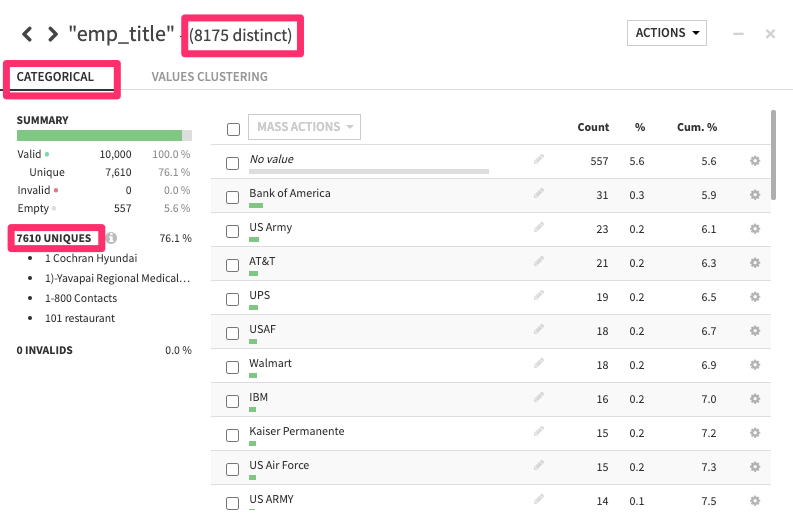Go to next column arrow
Image resolution: width=793 pixels, height=513 pixels.
pos(52,34)
